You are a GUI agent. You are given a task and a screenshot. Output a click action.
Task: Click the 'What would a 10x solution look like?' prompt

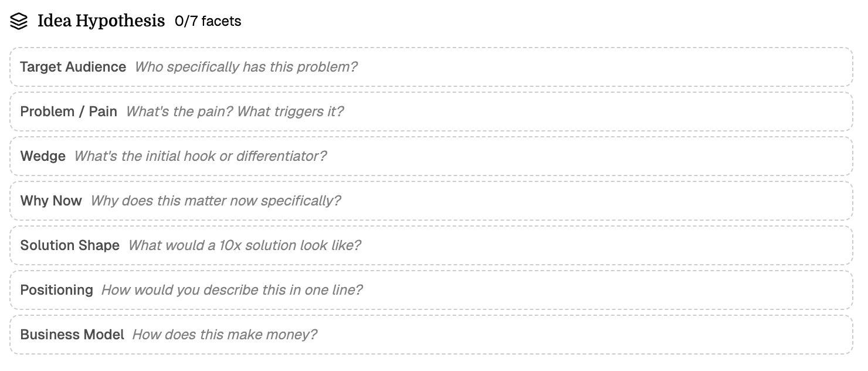coord(245,245)
